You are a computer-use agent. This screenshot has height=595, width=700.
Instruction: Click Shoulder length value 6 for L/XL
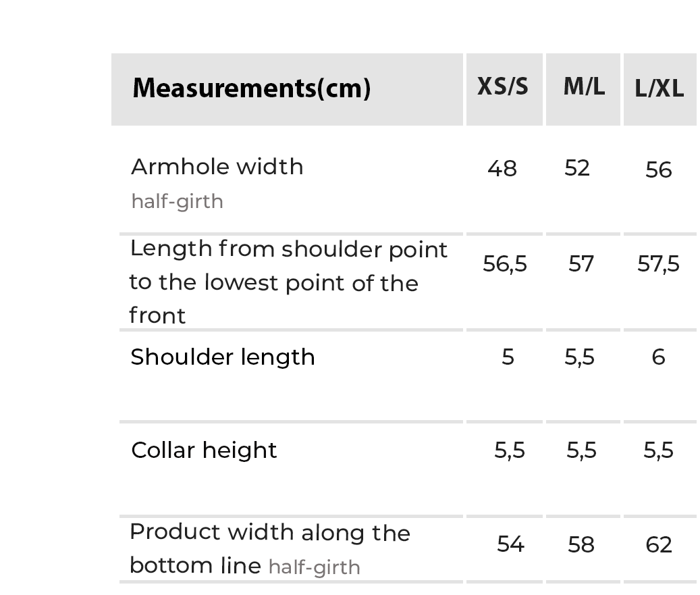pos(659,357)
